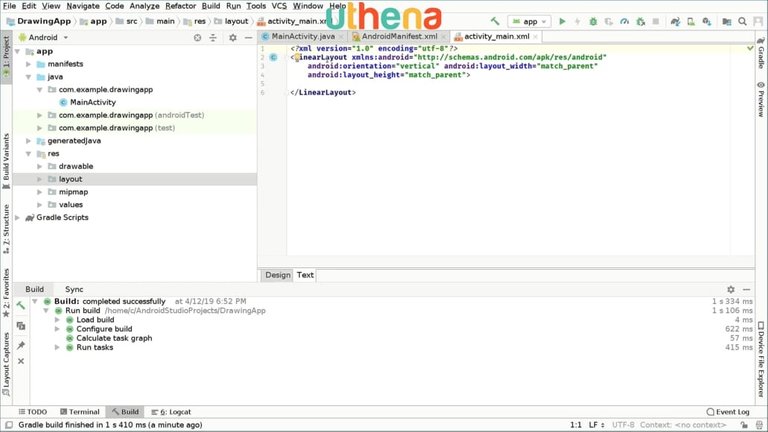Click the LF line separator selector
Screen dimensions: 768x432
click(x=597, y=425)
